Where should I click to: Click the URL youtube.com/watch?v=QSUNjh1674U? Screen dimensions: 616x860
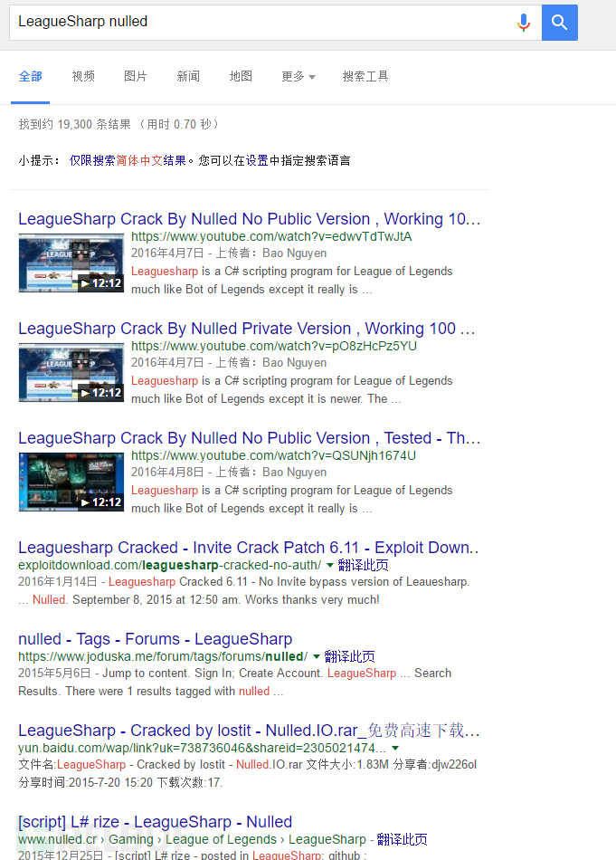click(273, 455)
